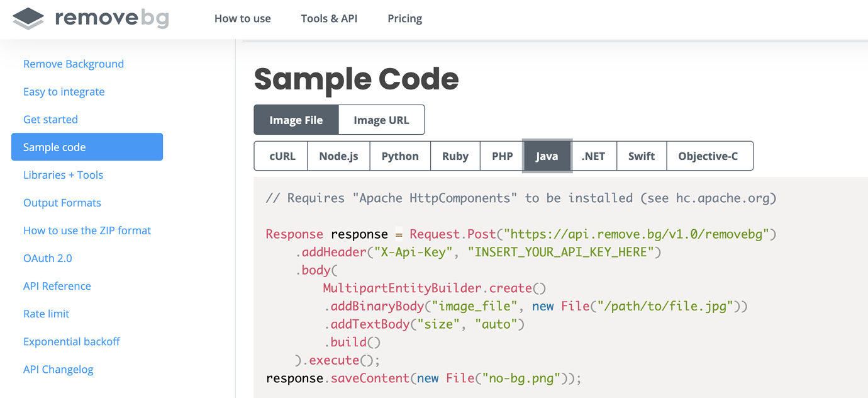Click the remove.bg logo icon

(x=28, y=18)
